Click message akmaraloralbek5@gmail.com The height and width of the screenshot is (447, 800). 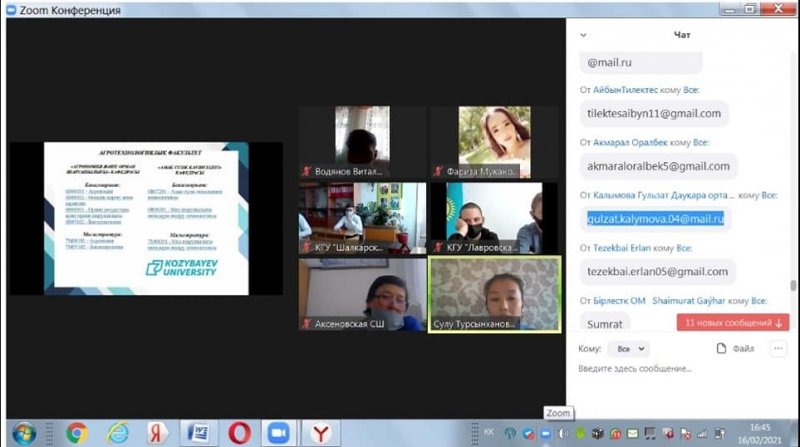point(658,166)
